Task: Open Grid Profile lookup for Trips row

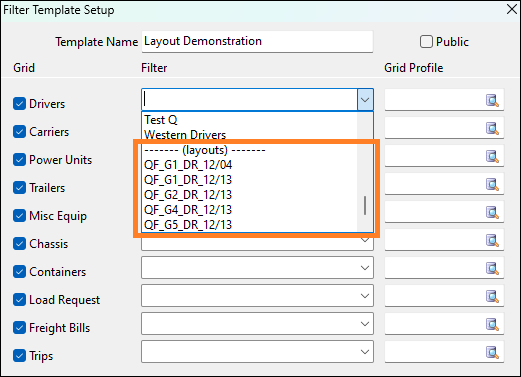Action: tap(492, 352)
